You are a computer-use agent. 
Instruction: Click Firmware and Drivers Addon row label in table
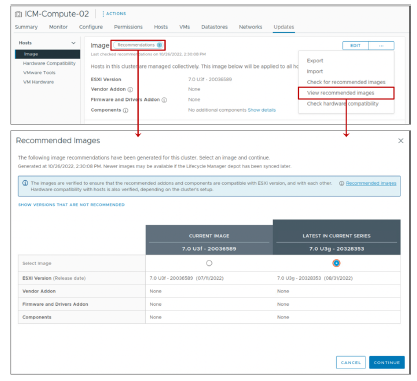point(55,304)
